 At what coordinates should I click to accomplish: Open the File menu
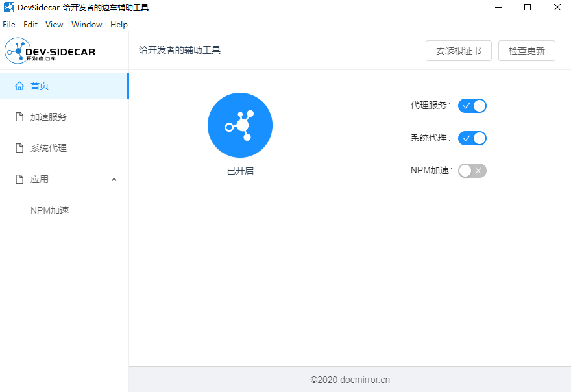[9, 25]
